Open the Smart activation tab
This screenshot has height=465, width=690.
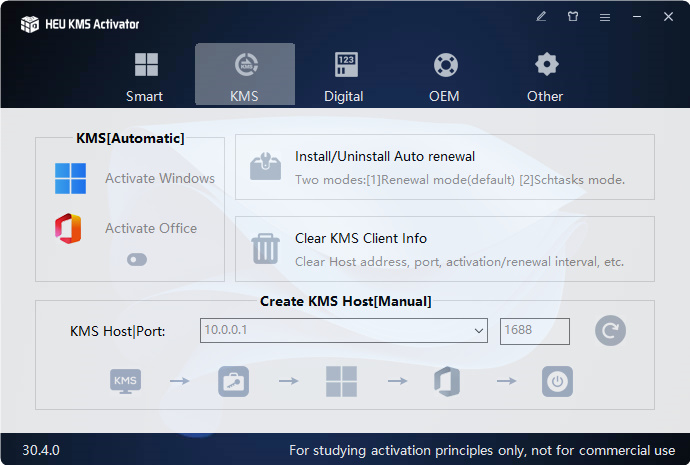[146, 75]
